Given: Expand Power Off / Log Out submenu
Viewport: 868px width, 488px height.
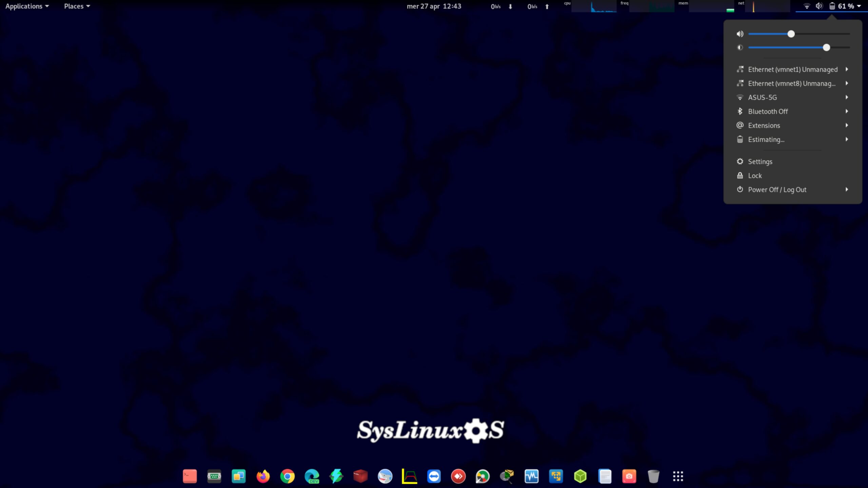Looking at the screenshot, I should click(x=793, y=189).
